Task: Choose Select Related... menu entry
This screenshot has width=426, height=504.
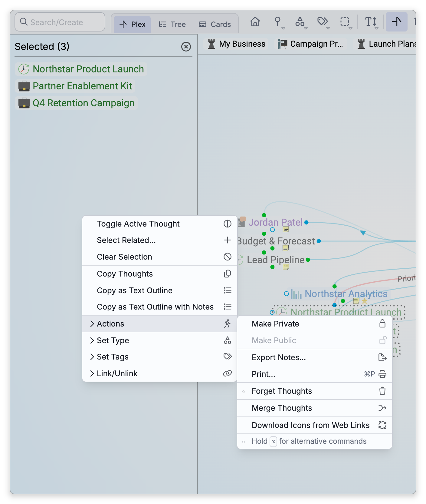Action: tap(159, 240)
